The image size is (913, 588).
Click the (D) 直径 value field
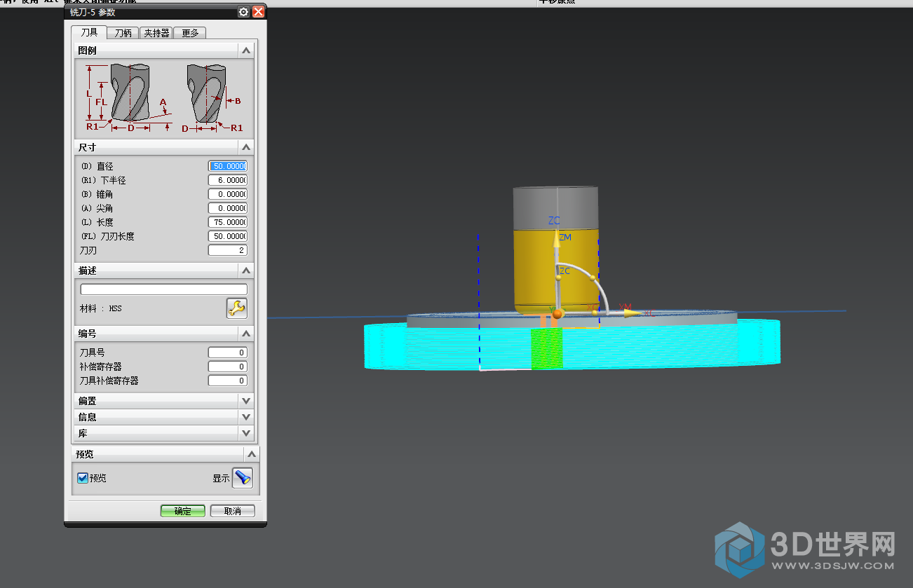[x=228, y=166]
